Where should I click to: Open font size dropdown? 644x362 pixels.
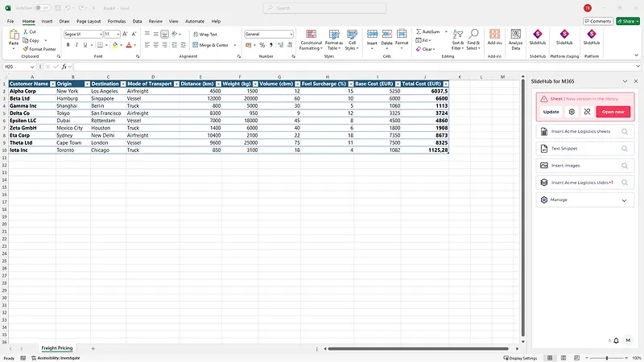pyautogui.click(x=118, y=34)
